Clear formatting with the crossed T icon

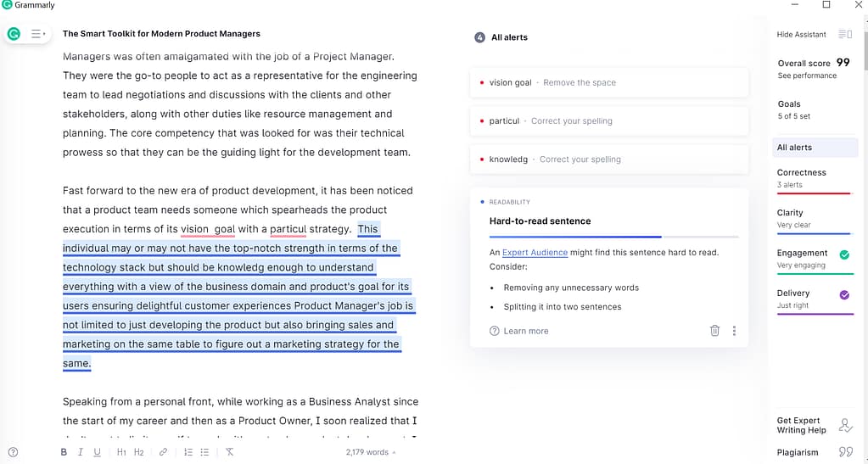click(x=229, y=452)
